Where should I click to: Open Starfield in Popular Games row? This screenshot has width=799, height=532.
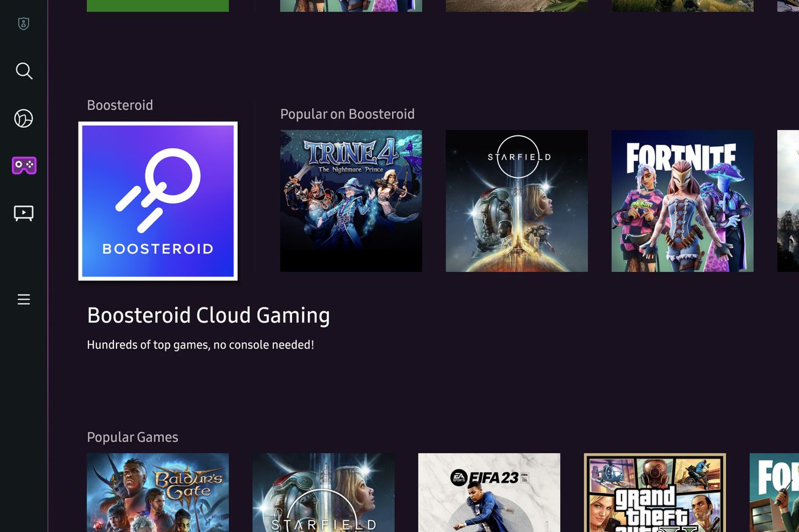pyautogui.click(x=323, y=492)
